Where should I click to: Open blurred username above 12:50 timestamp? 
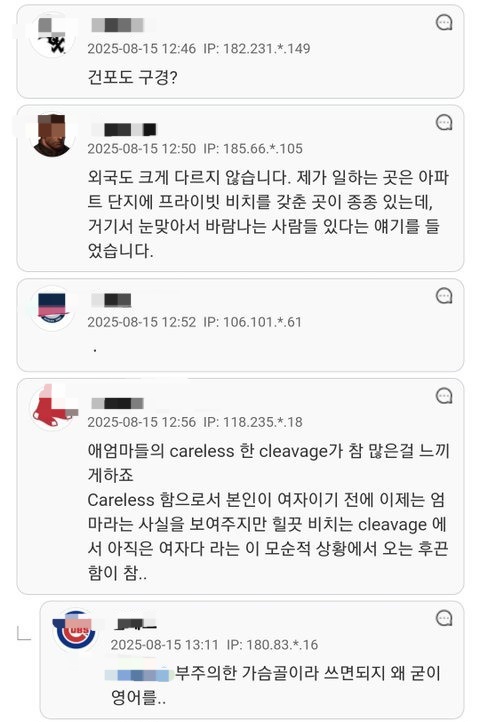(124, 129)
